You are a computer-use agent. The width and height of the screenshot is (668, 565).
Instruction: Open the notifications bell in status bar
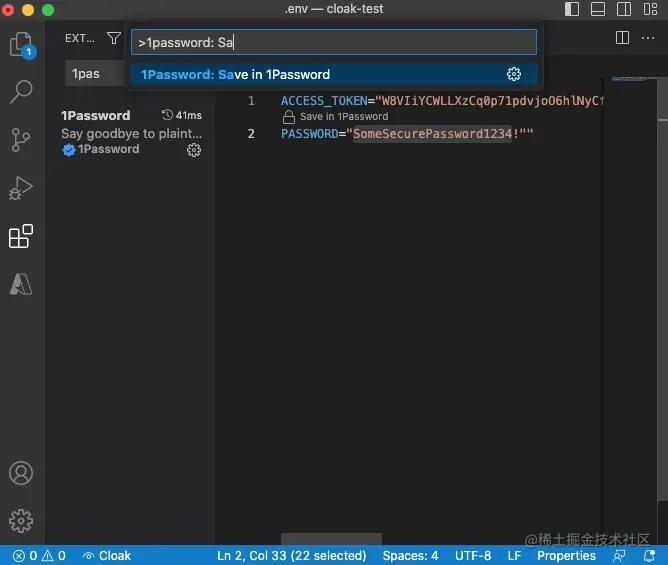click(x=649, y=556)
